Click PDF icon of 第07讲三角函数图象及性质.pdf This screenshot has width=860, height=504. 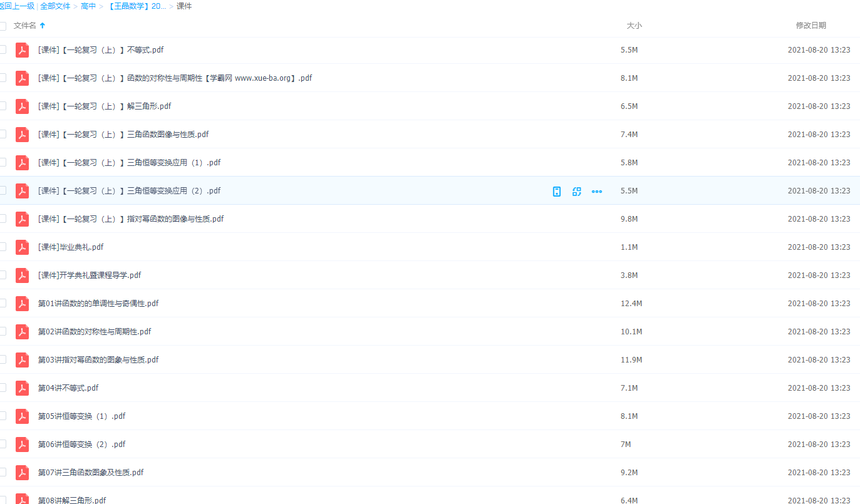pos(23,473)
